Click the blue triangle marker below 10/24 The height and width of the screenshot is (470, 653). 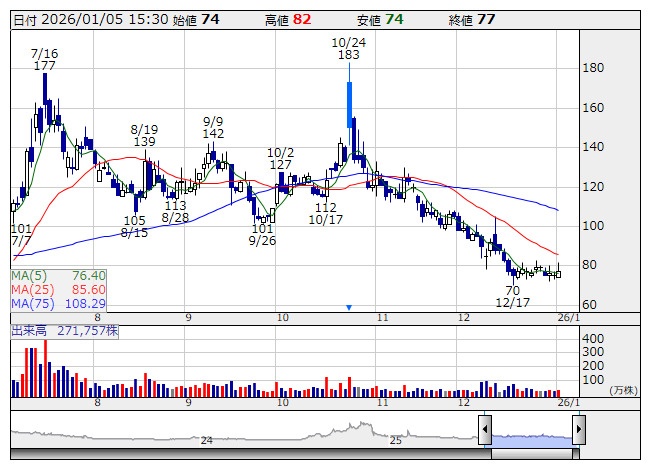click(x=349, y=308)
